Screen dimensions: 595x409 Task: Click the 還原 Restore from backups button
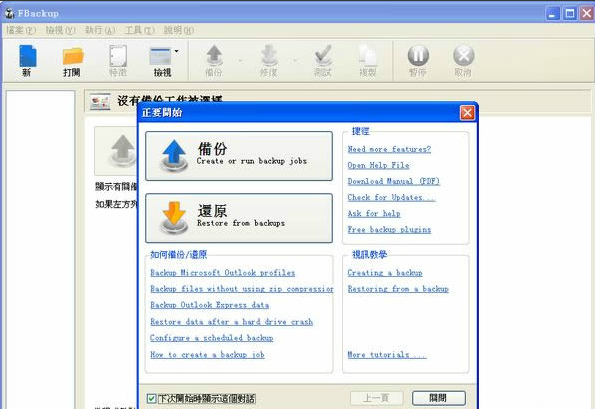[239, 218]
